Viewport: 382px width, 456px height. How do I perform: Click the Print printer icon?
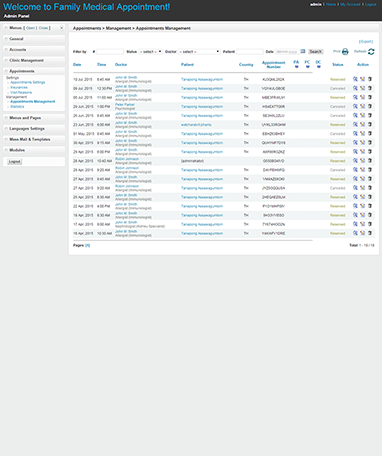point(345,52)
